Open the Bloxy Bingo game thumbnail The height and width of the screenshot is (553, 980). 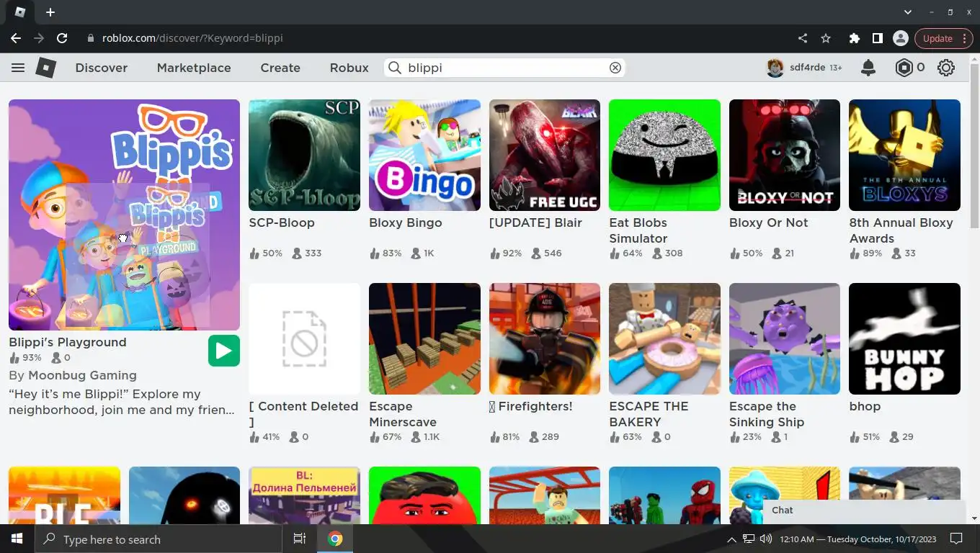pos(424,155)
